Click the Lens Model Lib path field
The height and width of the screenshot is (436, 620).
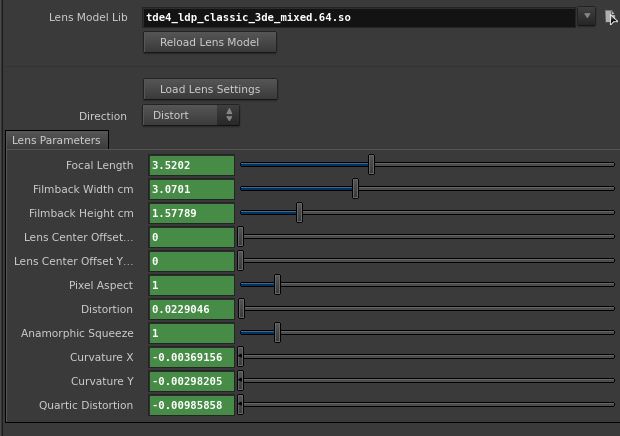click(359, 17)
